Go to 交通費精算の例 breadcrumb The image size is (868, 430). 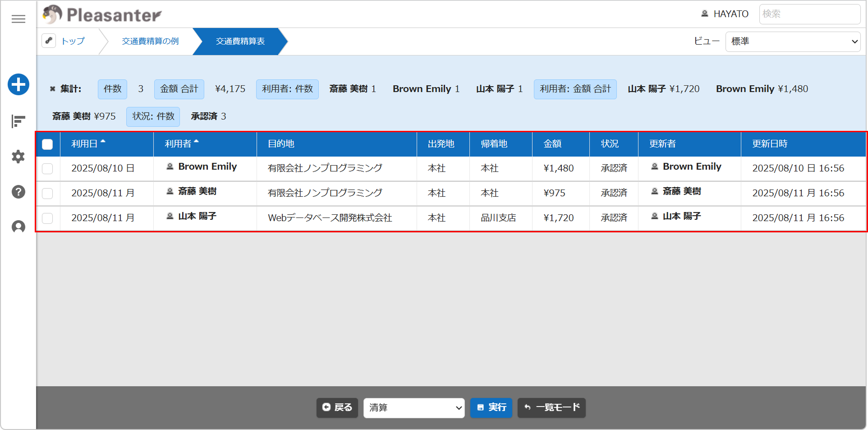pos(150,41)
